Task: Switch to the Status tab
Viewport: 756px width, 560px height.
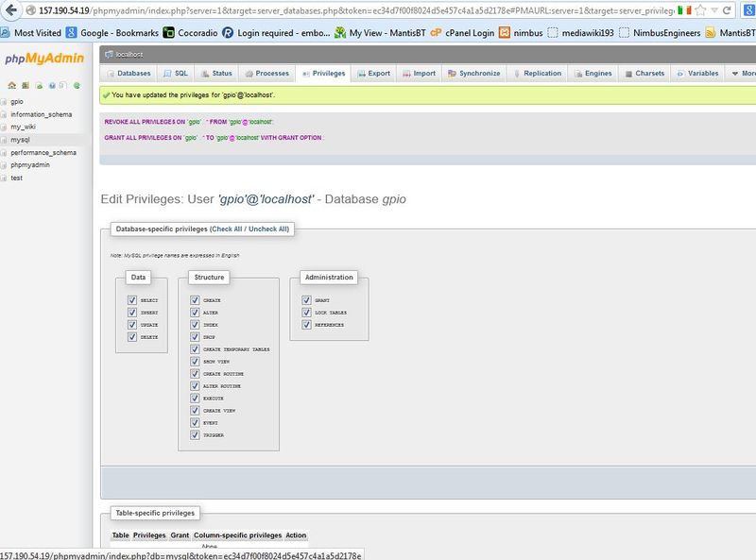Action: (x=216, y=74)
